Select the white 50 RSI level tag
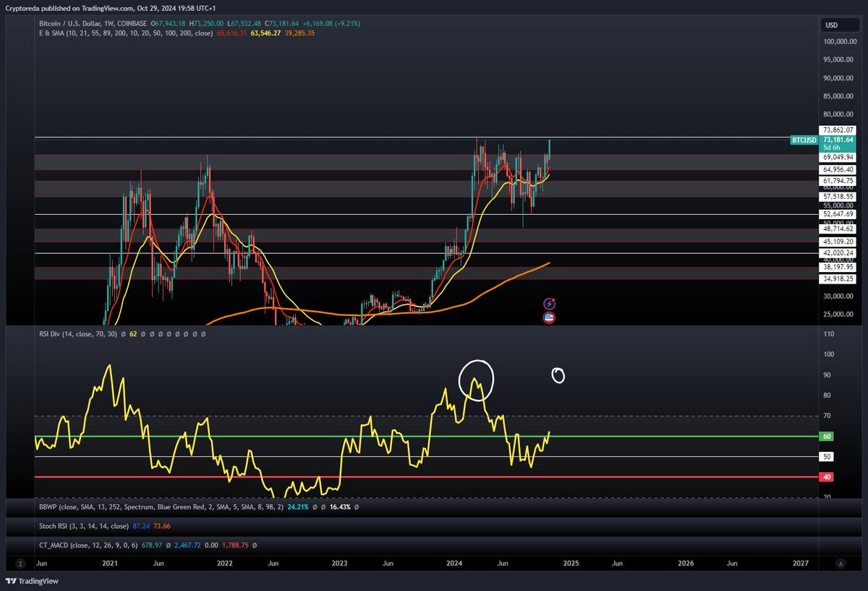This screenshot has height=591, width=868. [x=827, y=456]
